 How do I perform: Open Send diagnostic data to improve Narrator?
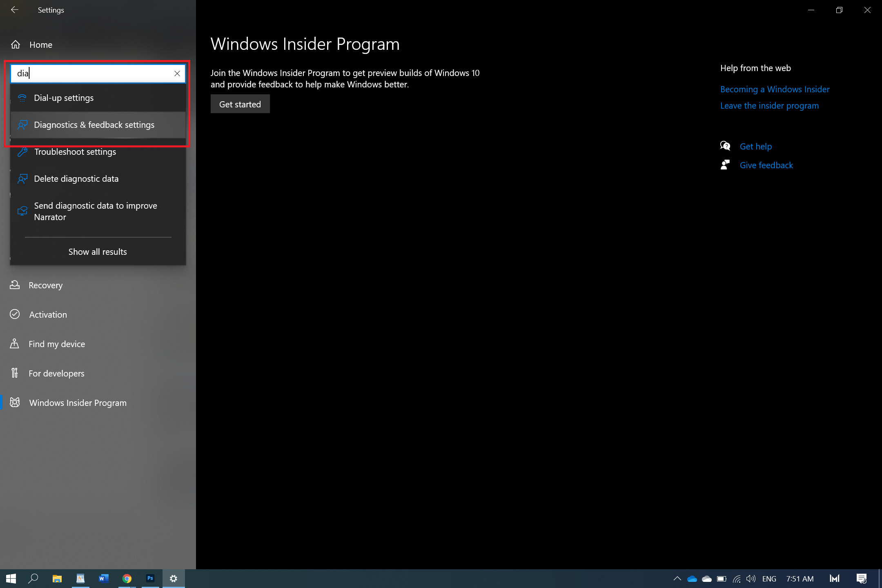98,212
